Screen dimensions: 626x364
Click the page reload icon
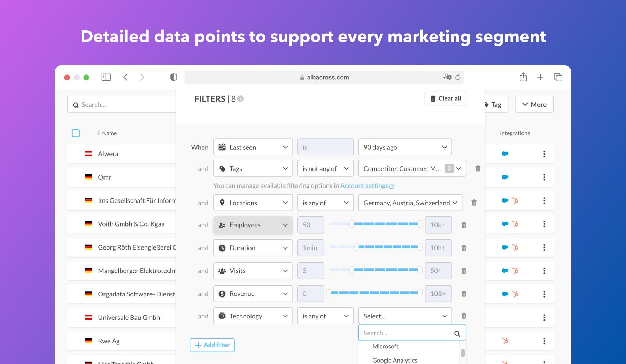point(458,77)
